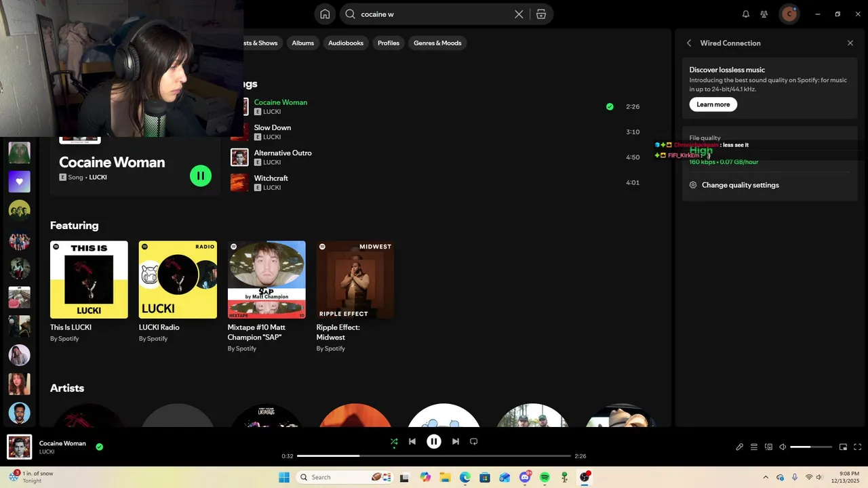Open Spotify from the Windows taskbar
The image size is (868, 488).
(545, 477)
